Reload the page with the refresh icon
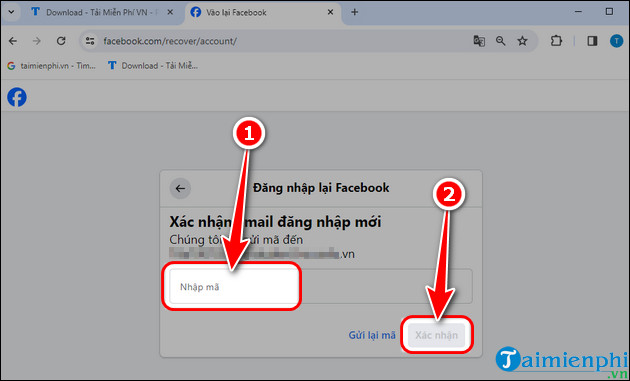This screenshot has height=381, width=630. pyautogui.click(x=61, y=41)
